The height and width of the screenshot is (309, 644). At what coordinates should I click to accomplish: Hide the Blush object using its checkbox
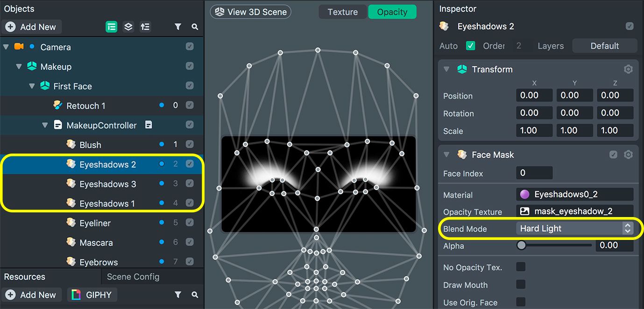pyautogui.click(x=190, y=145)
